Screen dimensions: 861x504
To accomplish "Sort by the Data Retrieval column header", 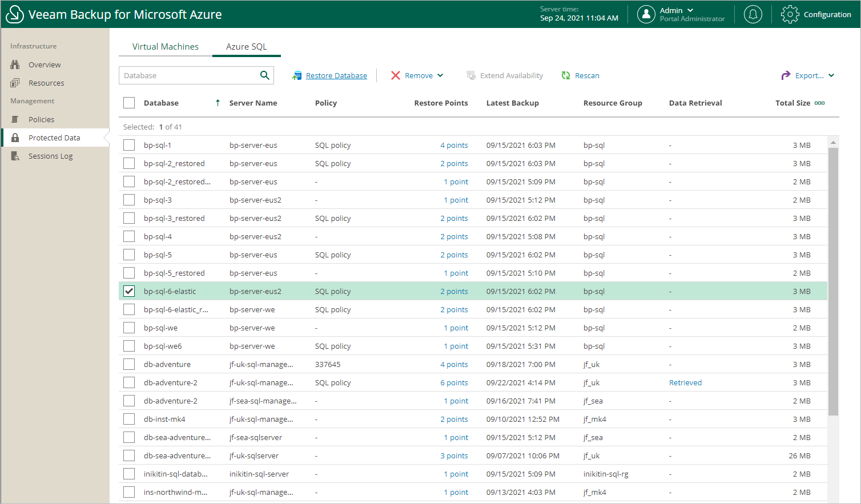I will [x=695, y=103].
